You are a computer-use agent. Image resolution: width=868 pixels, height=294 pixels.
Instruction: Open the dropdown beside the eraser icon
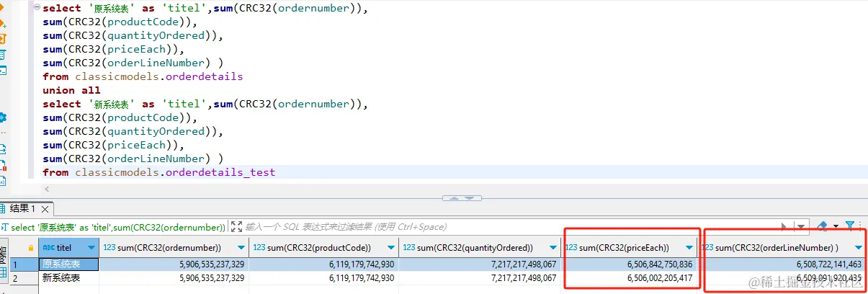[x=836, y=227]
